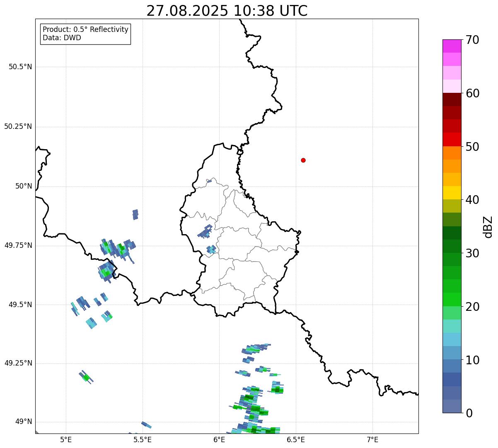Screen dimensions: 498x448
Task: Pick the olive colorbar segment below 40
Action: pyautogui.click(x=452, y=206)
